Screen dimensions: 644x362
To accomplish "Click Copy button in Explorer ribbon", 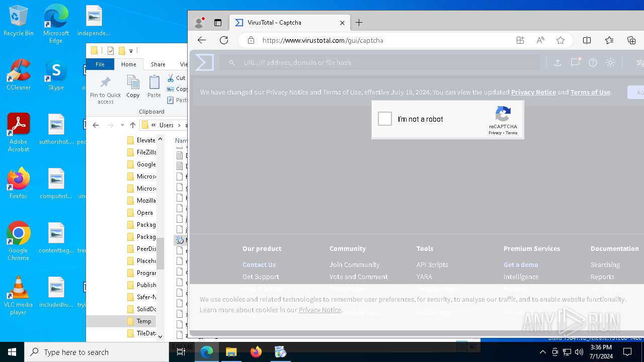I will click(133, 86).
